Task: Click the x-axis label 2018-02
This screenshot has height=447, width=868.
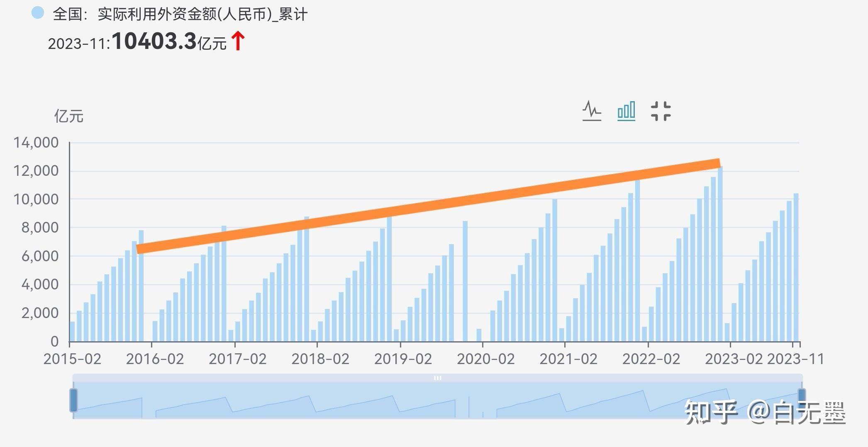Action: (320, 359)
